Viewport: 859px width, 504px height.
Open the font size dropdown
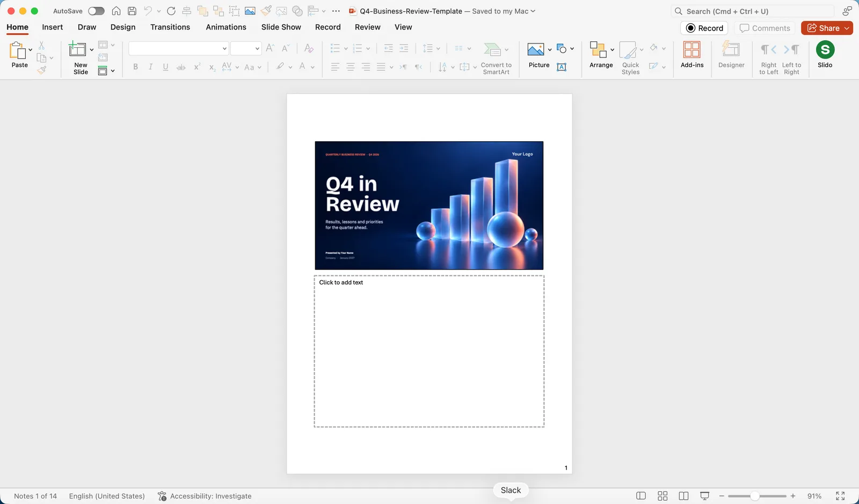[x=257, y=49]
